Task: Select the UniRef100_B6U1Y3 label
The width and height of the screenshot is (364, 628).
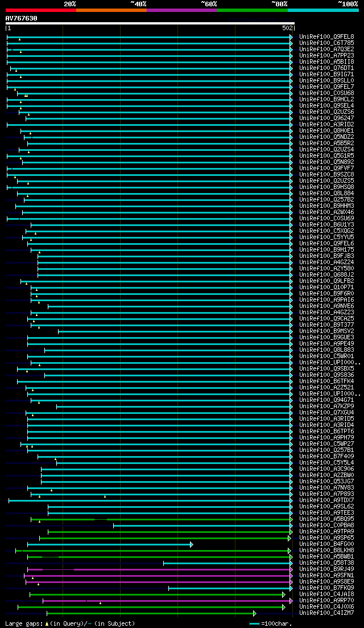Action: [326, 225]
